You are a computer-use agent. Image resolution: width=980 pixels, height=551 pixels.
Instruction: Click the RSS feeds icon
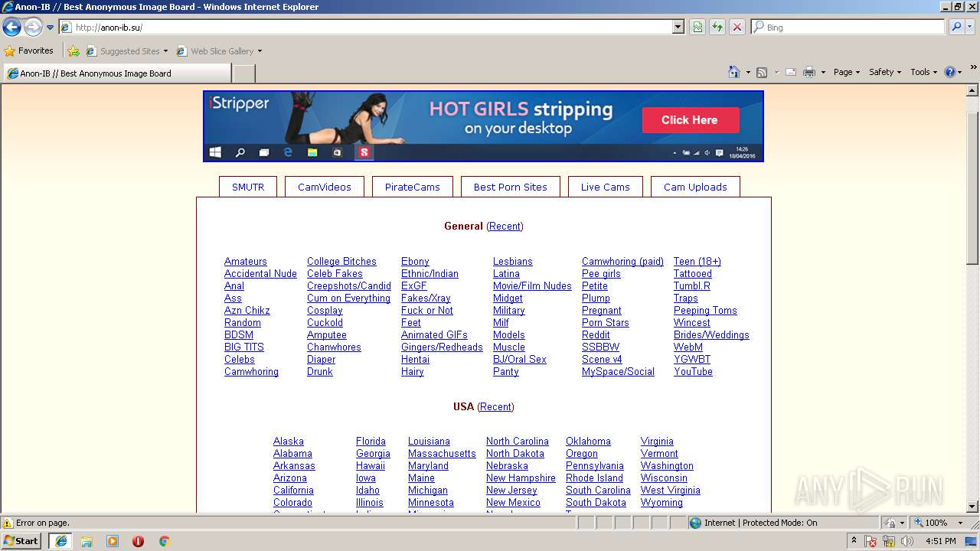[762, 72]
